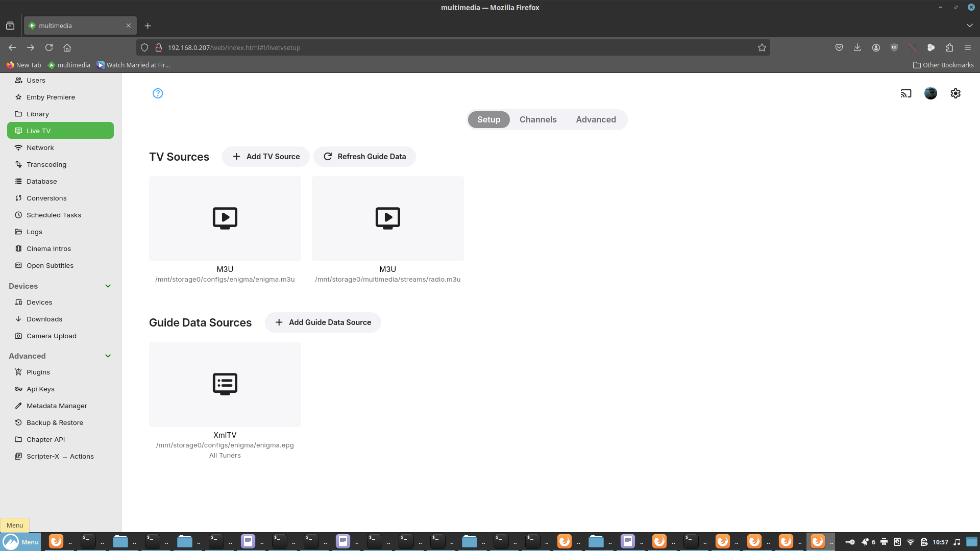
Task: Open the cast to device icon
Action: (906, 93)
